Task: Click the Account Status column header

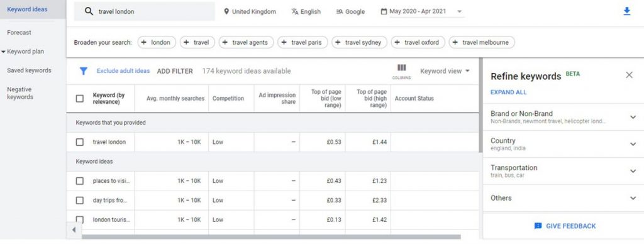Action: 414,99
